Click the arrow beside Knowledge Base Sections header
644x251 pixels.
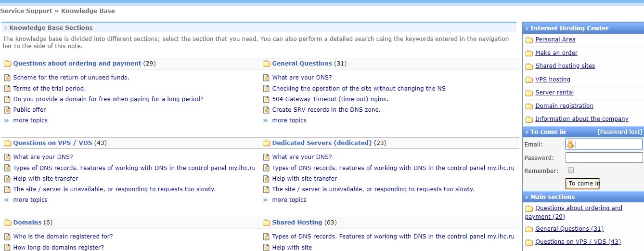(6, 28)
